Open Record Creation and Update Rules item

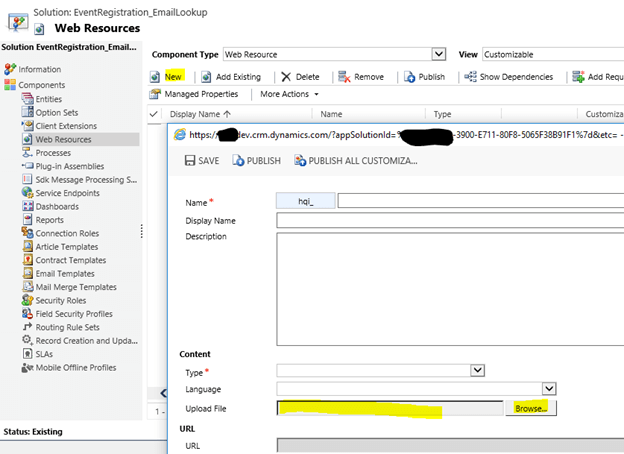tap(87, 341)
